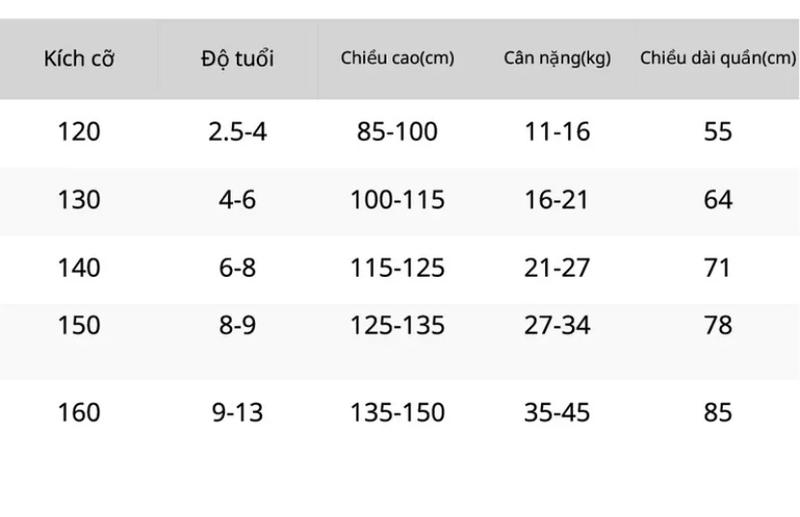Click height value 135-150
The height and width of the screenshot is (517, 800).
[x=397, y=412]
